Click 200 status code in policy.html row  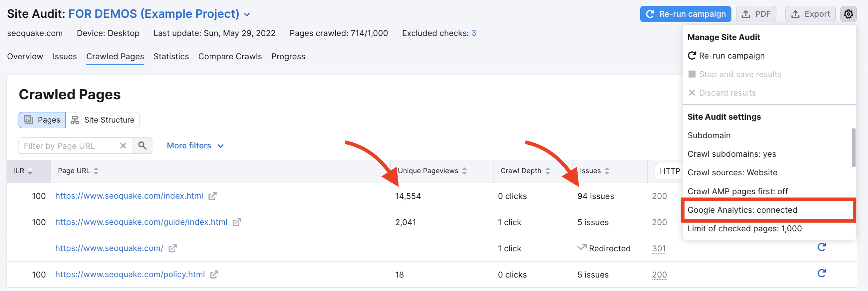click(x=659, y=275)
